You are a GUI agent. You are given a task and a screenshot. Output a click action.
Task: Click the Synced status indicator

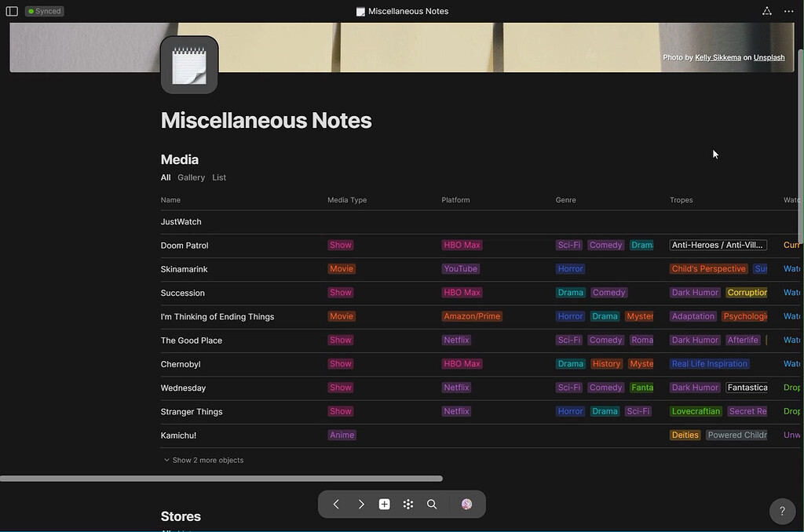point(44,11)
